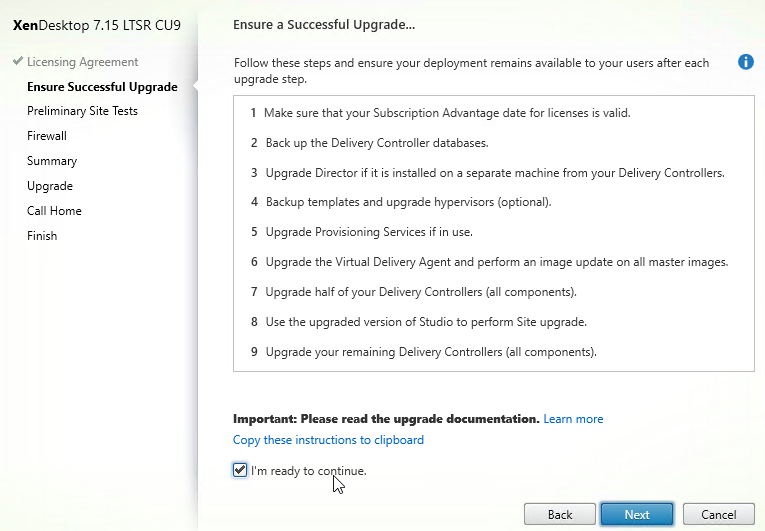Viewport: 765px width, 531px height.
Task: Click the blue information icon
Action: [745, 62]
